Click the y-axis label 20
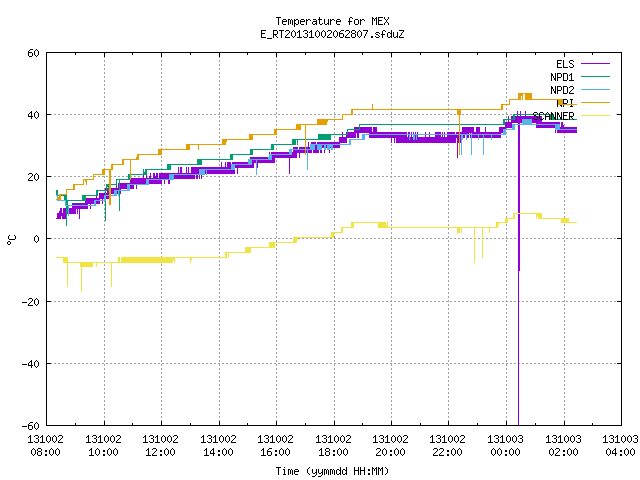 click(33, 177)
